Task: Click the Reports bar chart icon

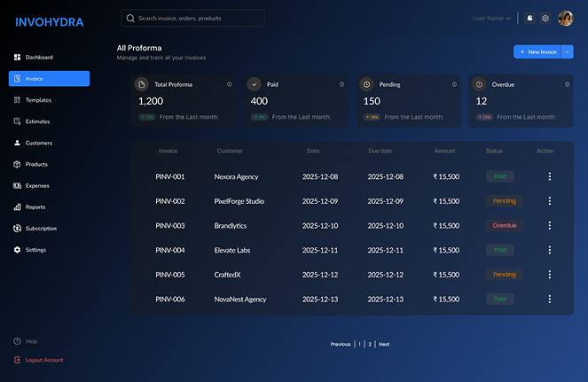Action: 17,207
